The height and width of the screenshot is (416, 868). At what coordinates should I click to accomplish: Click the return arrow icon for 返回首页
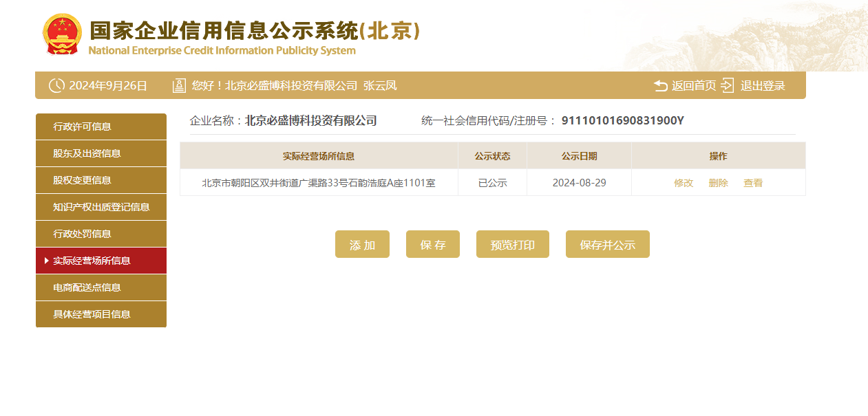661,86
